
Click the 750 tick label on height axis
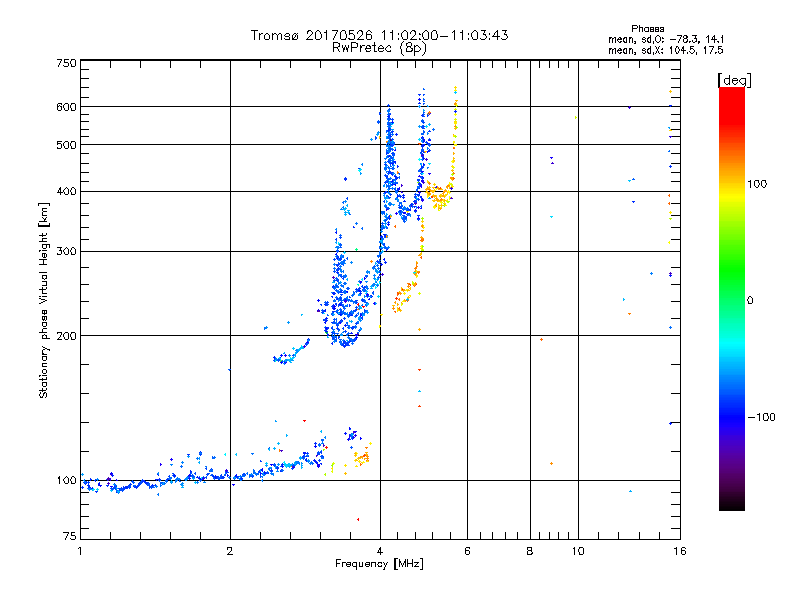(66, 63)
